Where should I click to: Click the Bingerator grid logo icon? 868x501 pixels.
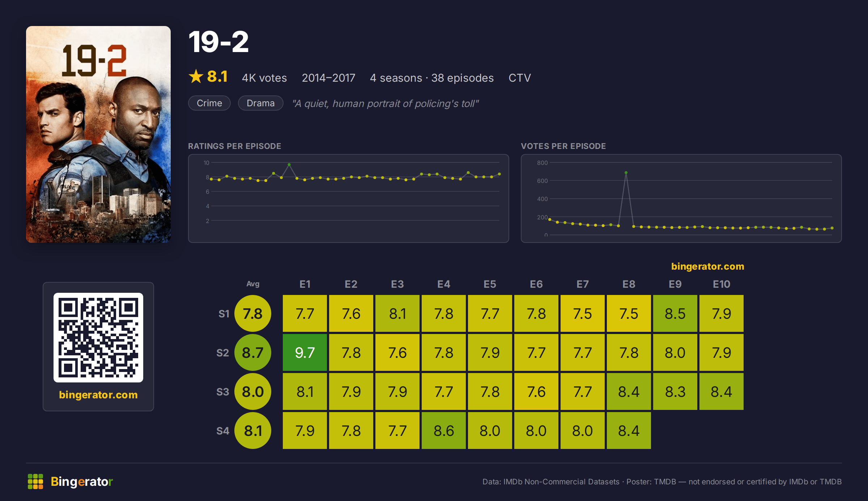(35, 481)
